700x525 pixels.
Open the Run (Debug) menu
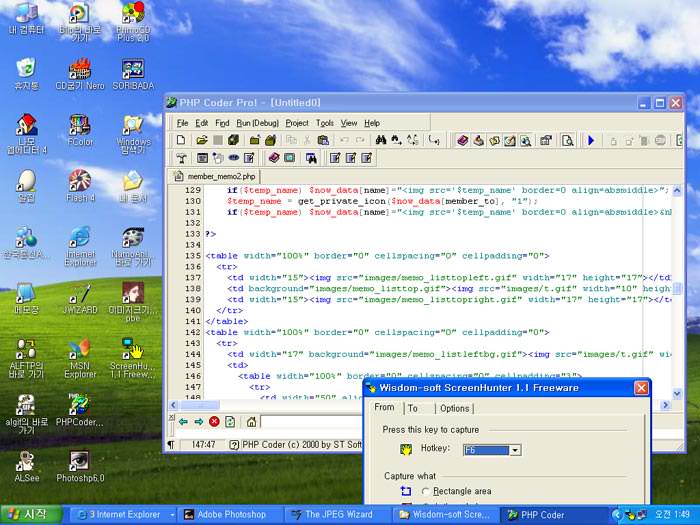tap(257, 123)
